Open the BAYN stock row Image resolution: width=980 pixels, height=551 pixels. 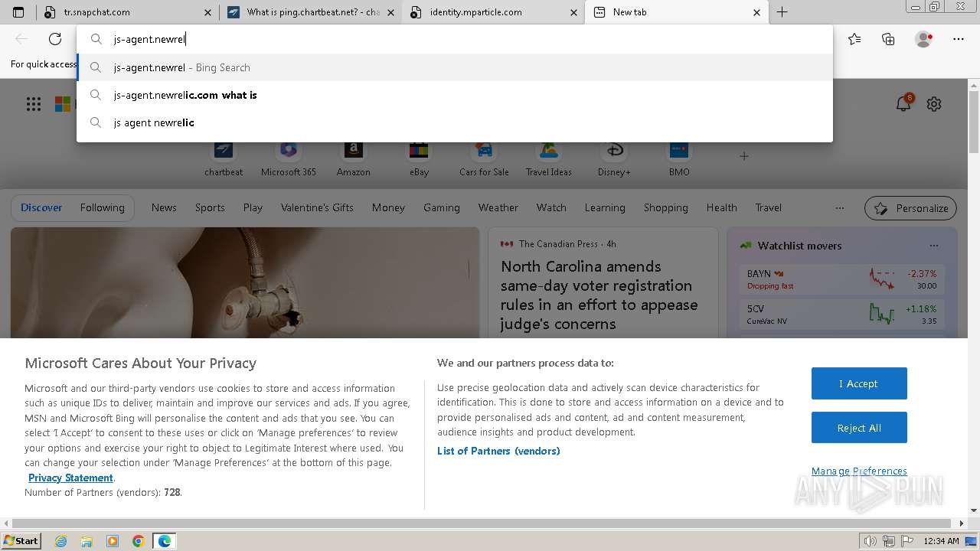[x=842, y=279]
